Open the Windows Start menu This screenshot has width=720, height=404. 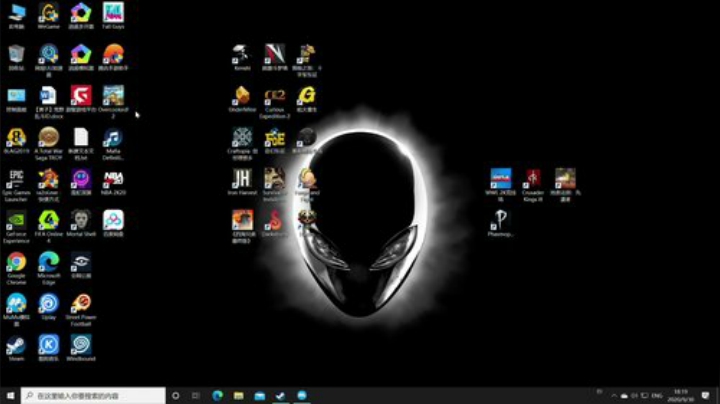click(10, 395)
